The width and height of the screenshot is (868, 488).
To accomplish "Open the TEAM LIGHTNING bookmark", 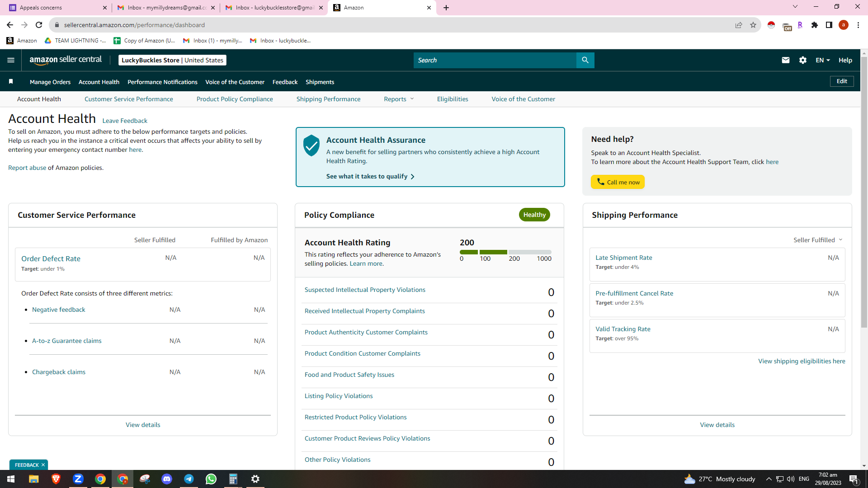I will (75, 41).
